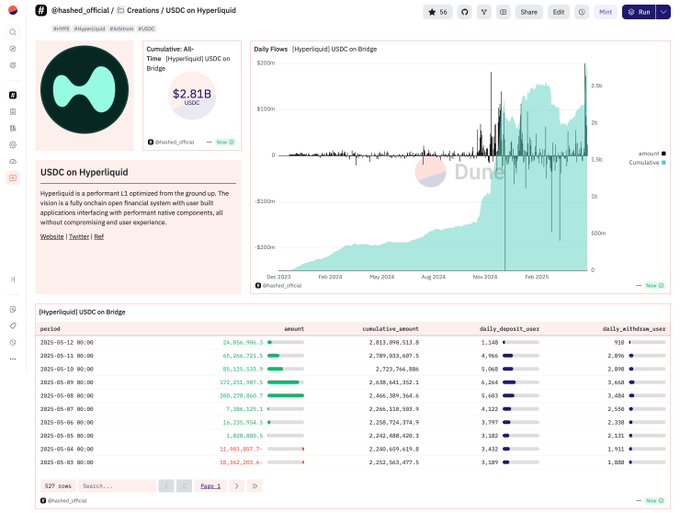Click the screenshot camera icon in toolbar
This screenshot has height=513, width=680.
pyautogui.click(x=503, y=12)
